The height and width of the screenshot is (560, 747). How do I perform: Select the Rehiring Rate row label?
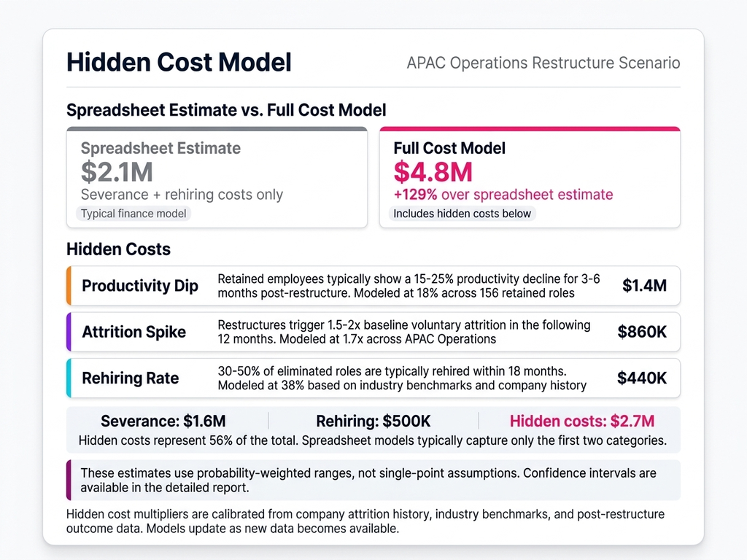[x=131, y=378]
